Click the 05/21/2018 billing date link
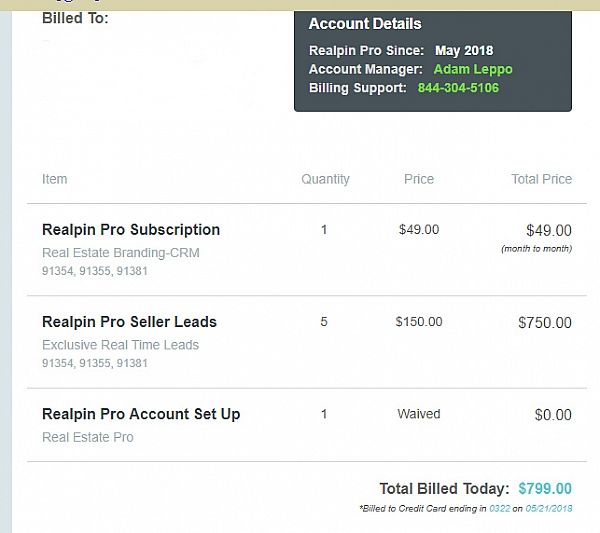Image resolution: width=600 pixels, height=533 pixels. click(548, 509)
